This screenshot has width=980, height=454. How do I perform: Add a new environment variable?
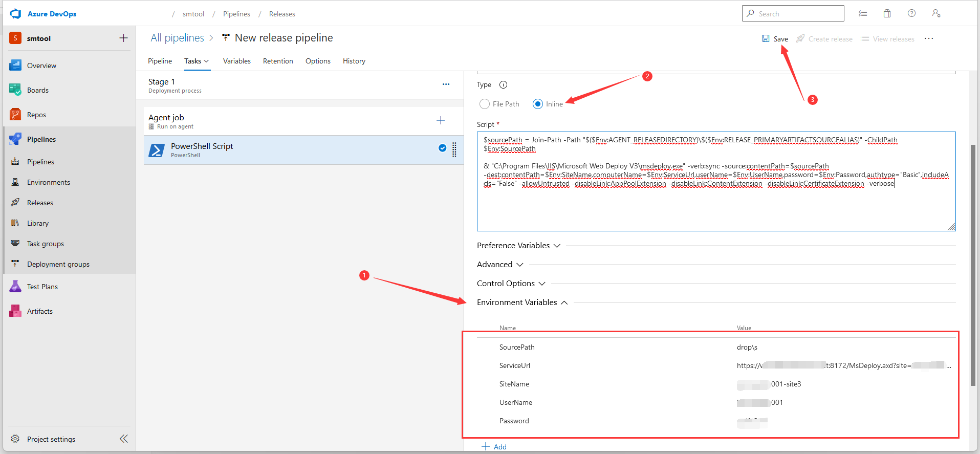click(494, 447)
